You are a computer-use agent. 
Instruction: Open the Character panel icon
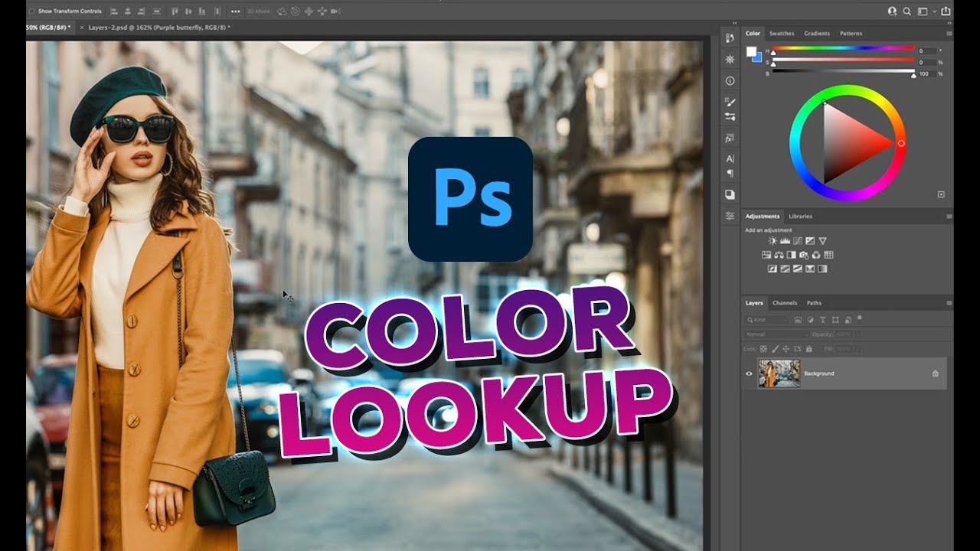pyautogui.click(x=730, y=158)
